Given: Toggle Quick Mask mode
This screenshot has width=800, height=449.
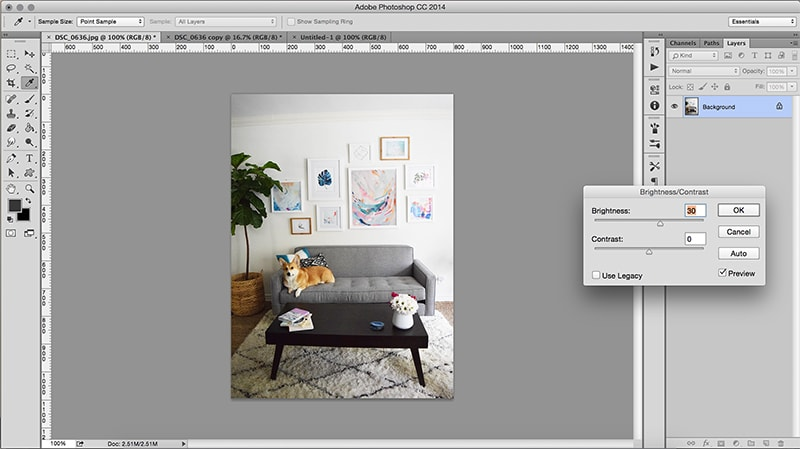Looking at the screenshot, I should (x=11, y=233).
